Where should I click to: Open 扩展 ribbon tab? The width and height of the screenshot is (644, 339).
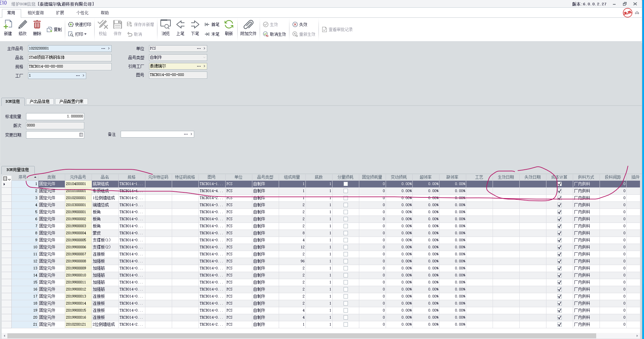click(x=60, y=13)
